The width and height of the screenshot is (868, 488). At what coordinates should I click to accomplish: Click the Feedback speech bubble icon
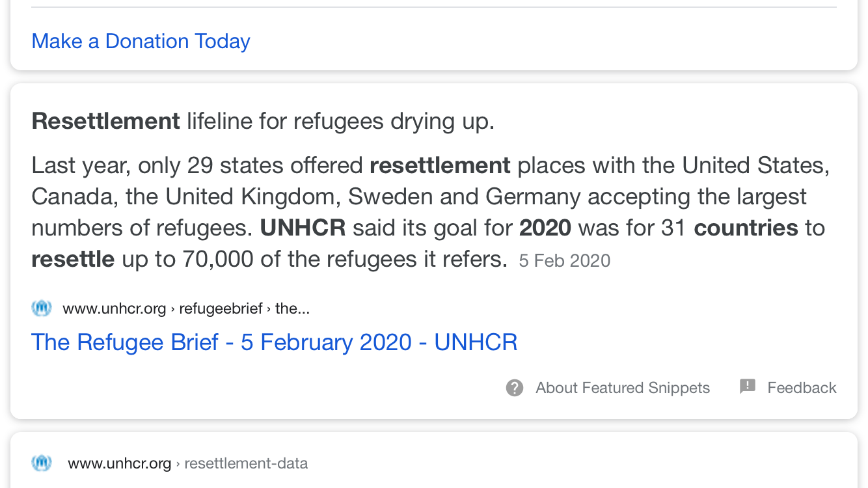point(748,386)
